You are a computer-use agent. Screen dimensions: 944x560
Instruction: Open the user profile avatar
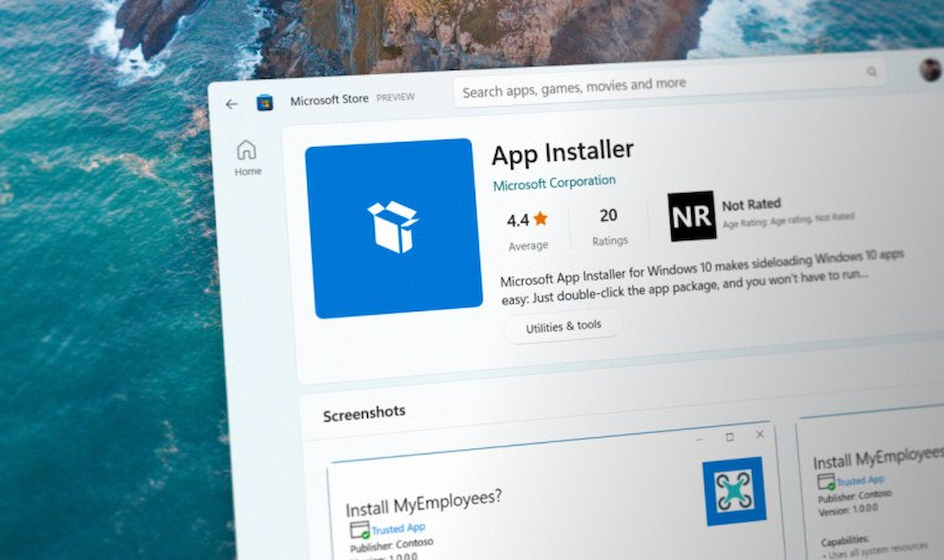[x=931, y=70]
